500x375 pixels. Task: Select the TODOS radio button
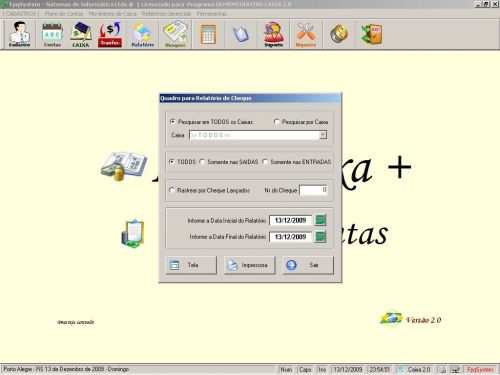(182, 162)
